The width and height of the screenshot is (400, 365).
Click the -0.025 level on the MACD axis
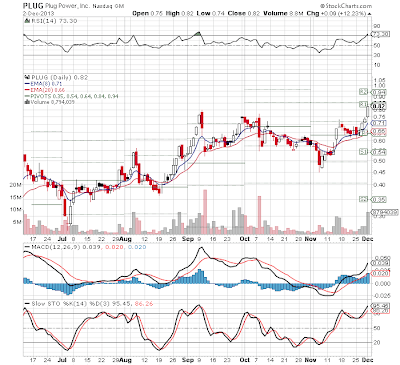coord(381,295)
